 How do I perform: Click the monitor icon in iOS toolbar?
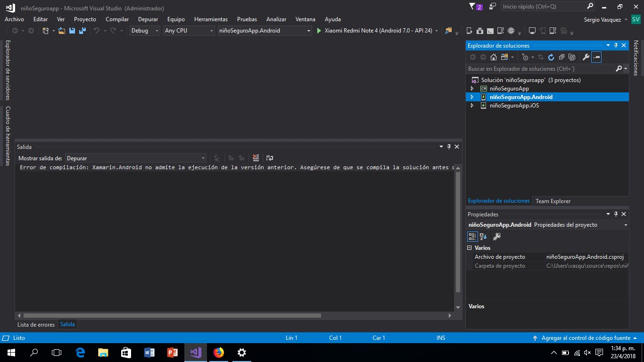tap(532, 31)
